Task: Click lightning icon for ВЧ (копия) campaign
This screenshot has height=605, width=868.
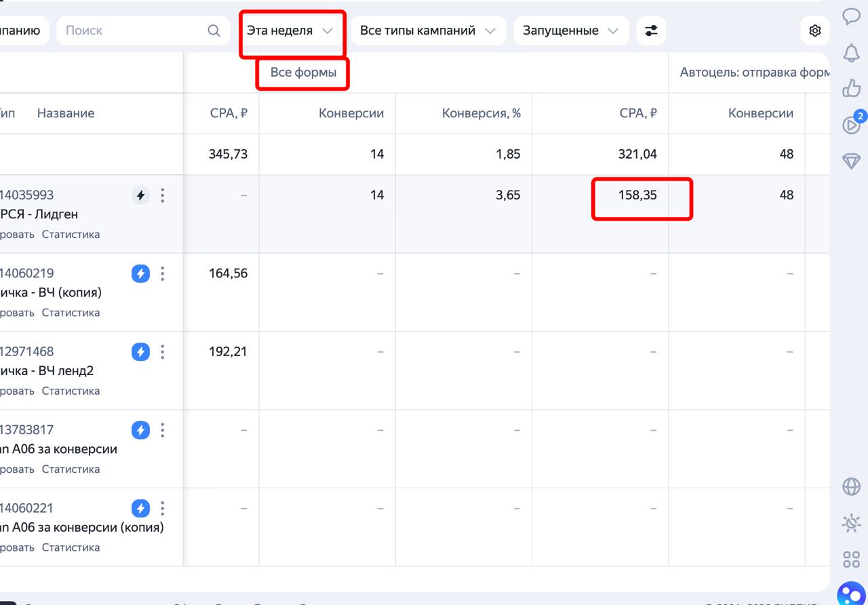Action: [x=140, y=274]
